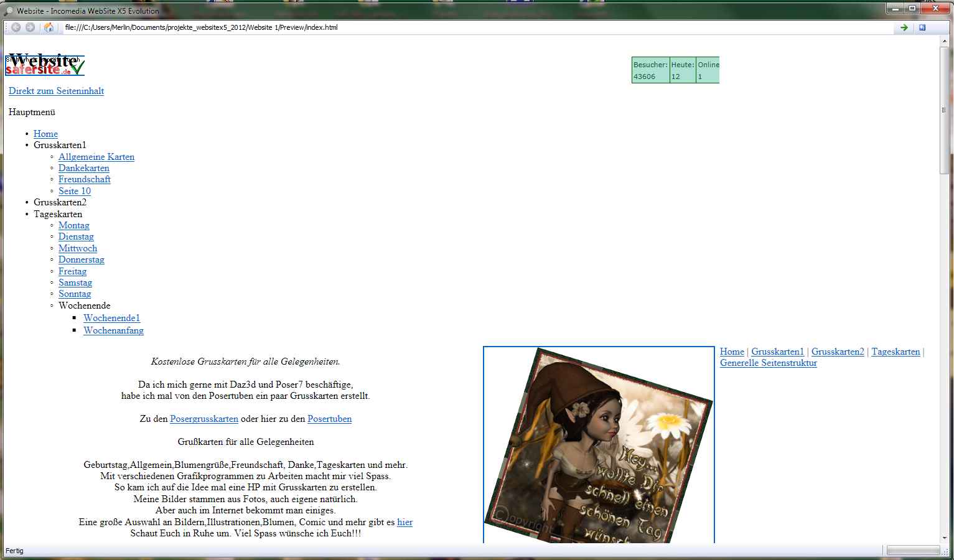
Task: Click the browser back arrow button
Action: pyautogui.click(x=16, y=27)
